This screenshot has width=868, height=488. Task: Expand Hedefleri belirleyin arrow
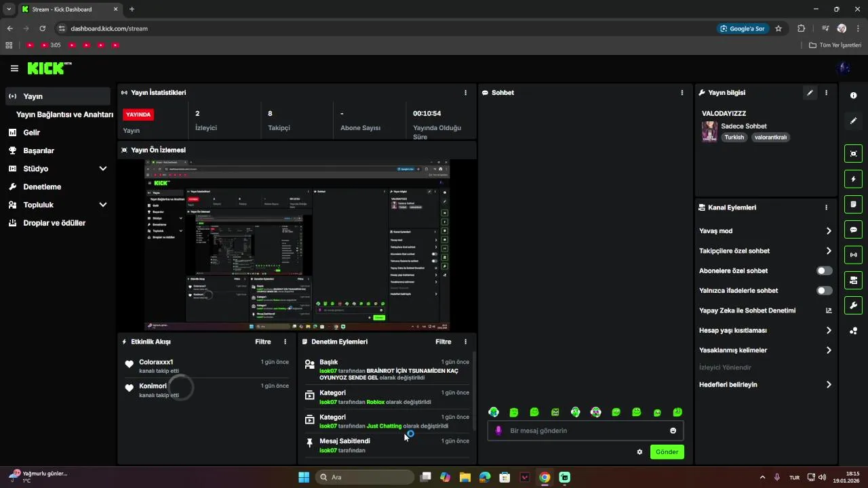click(x=829, y=384)
